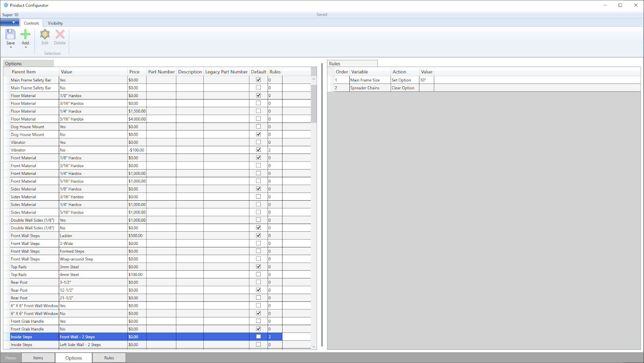Viewport: 644px width, 363px height.
Task: Click the green Add plus icon
Action: [x=25, y=35]
